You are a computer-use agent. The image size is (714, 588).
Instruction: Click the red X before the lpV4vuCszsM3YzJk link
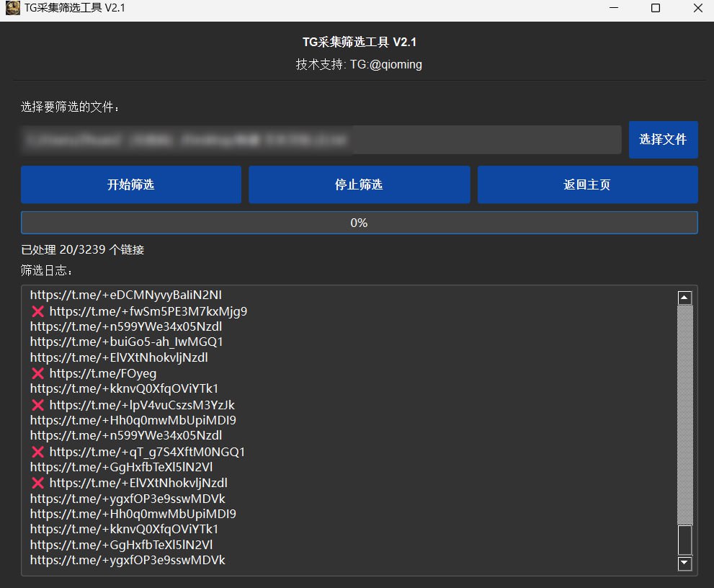pyautogui.click(x=38, y=405)
